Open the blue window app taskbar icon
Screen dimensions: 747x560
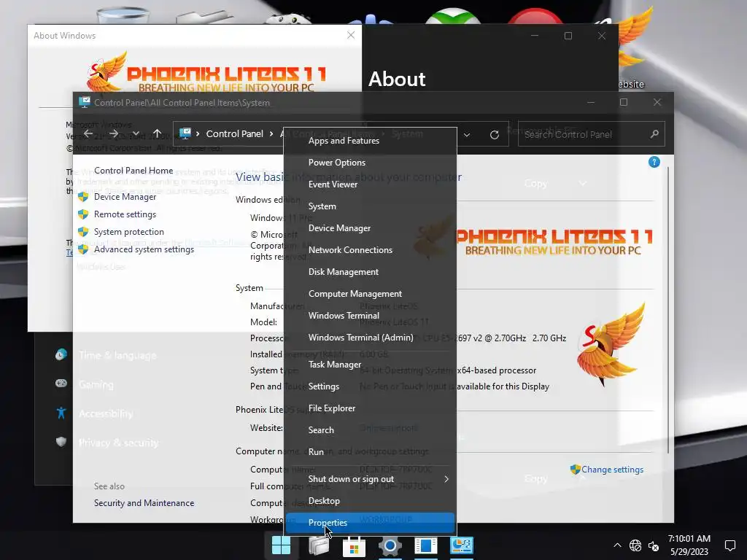click(x=426, y=545)
